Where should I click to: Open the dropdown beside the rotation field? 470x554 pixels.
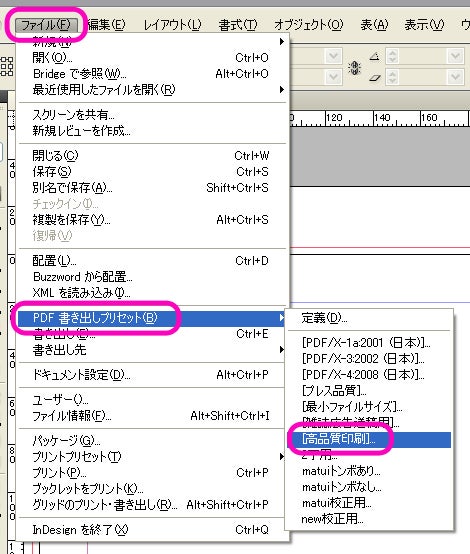tap(455, 56)
